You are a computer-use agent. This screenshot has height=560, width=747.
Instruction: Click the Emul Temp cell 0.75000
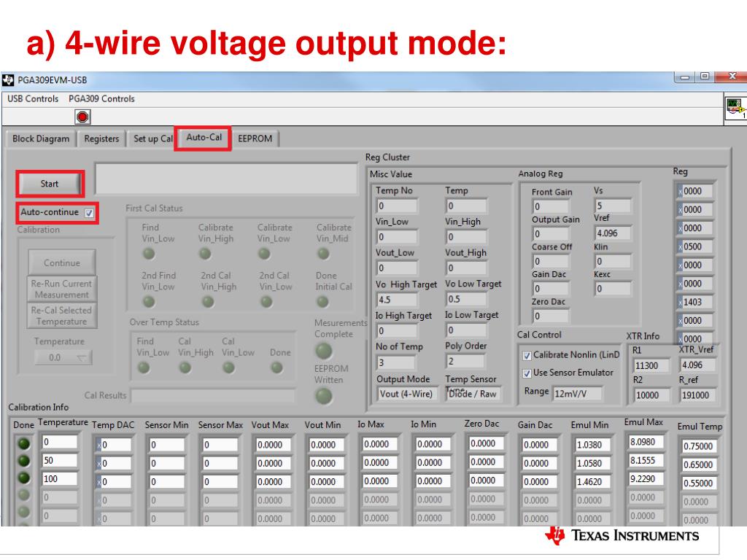[700, 446]
